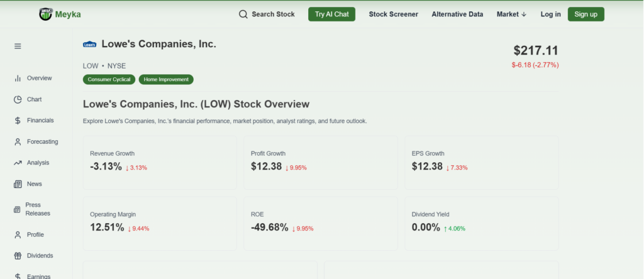Viewport: 644px width, 279px height.
Task: Open Alternative Data page
Action: click(x=457, y=14)
